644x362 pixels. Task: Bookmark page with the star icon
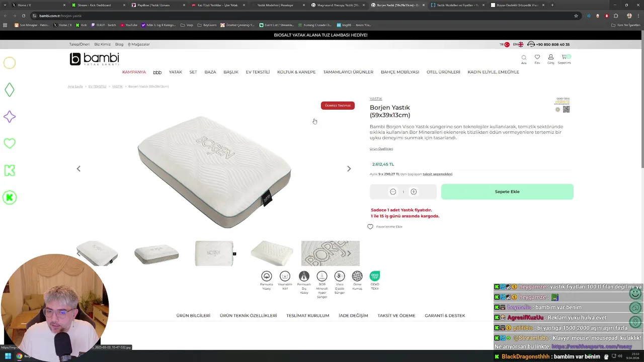pyautogui.click(x=576, y=16)
